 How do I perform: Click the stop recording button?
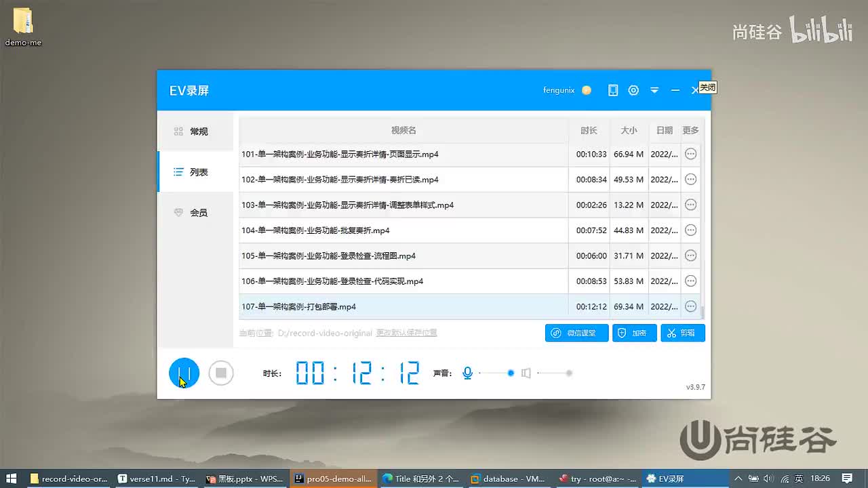tap(221, 373)
